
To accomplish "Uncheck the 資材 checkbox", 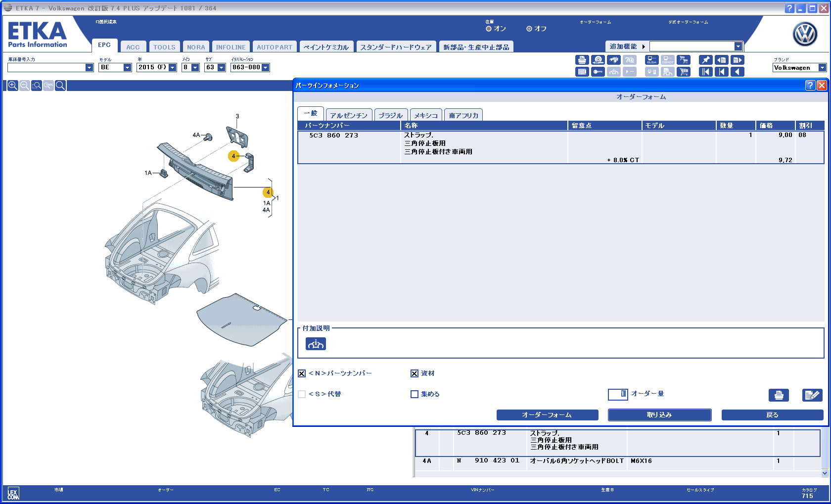I will point(415,373).
